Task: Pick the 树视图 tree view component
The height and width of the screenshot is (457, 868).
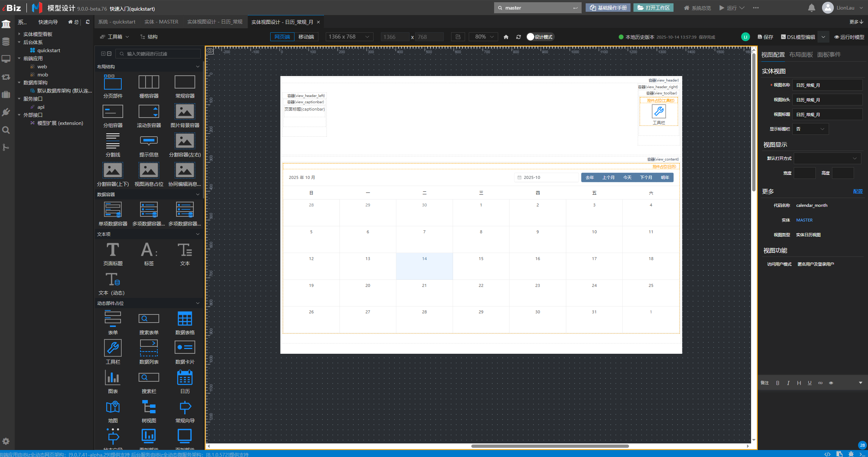Action: [x=149, y=407]
